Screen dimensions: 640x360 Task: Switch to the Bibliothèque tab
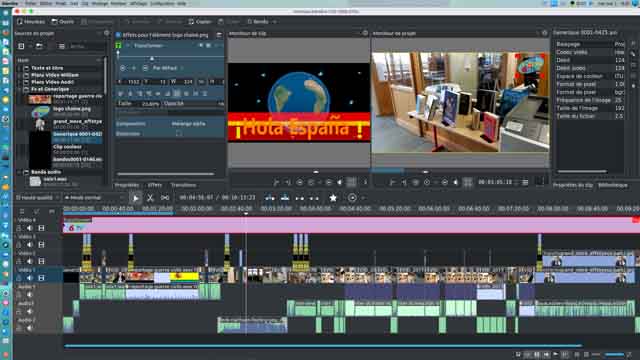click(613, 185)
